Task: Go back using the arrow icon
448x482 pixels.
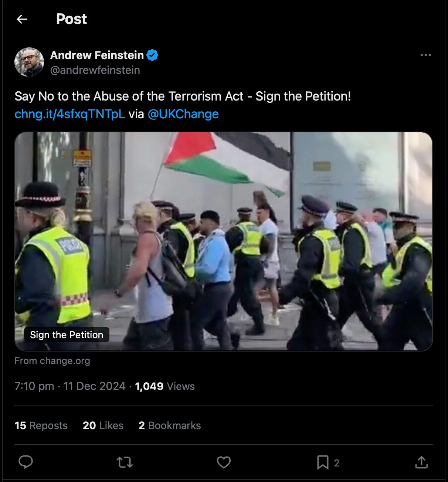Action: pos(22,19)
